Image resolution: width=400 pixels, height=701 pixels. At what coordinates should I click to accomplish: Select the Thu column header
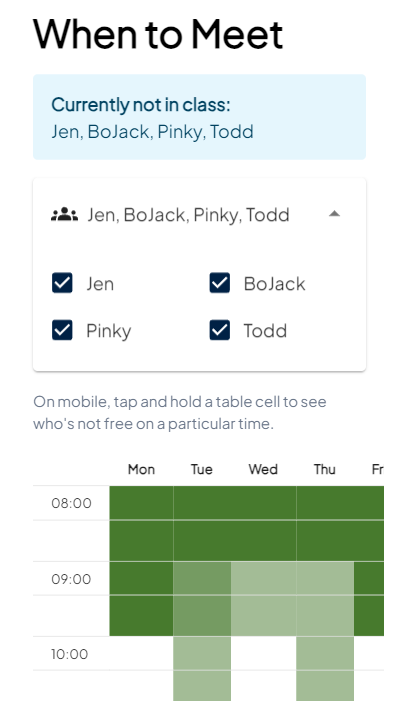pyautogui.click(x=324, y=469)
